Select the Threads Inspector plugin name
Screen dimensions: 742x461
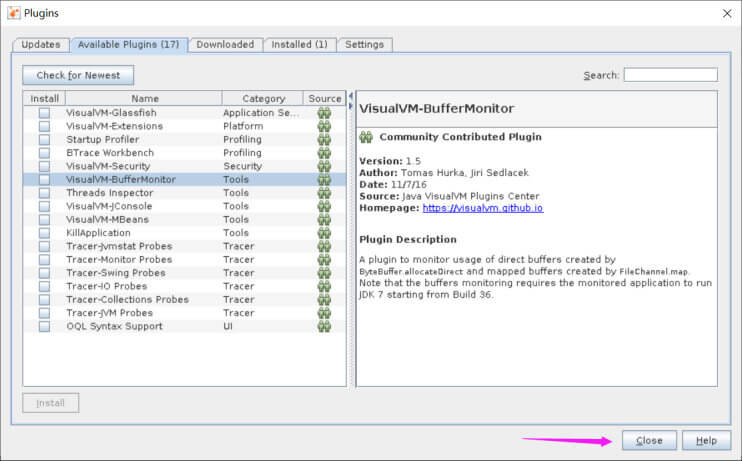pyautogui.click(x=110, y=193)
